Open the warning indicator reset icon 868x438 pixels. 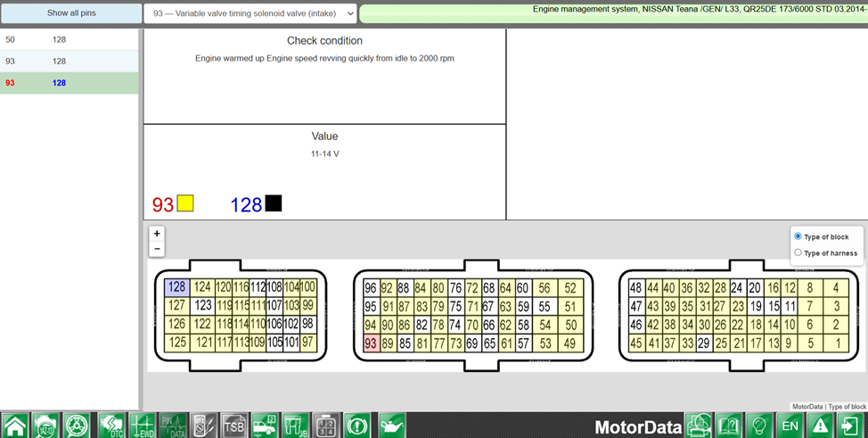coord(357,426)
